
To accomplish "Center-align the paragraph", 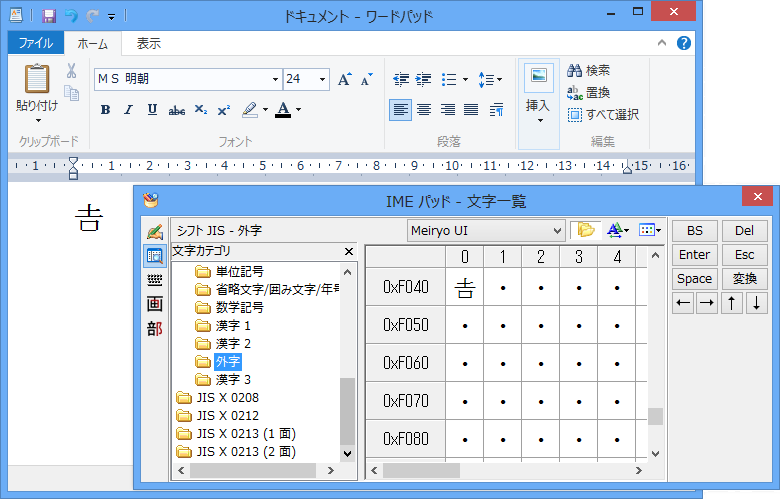I will click(424, 110).
